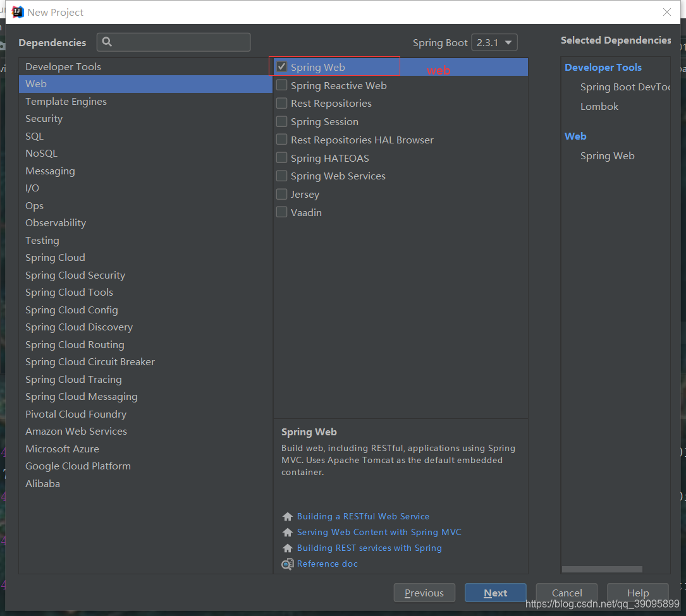Click the IntelliJ IDEA logo in the title bar

tap(17, 11)
